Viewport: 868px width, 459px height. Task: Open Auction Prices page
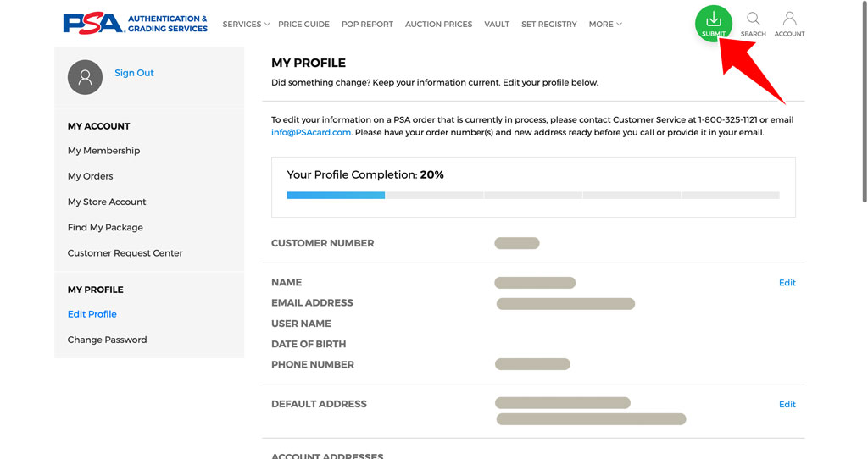tap(438, 25)
